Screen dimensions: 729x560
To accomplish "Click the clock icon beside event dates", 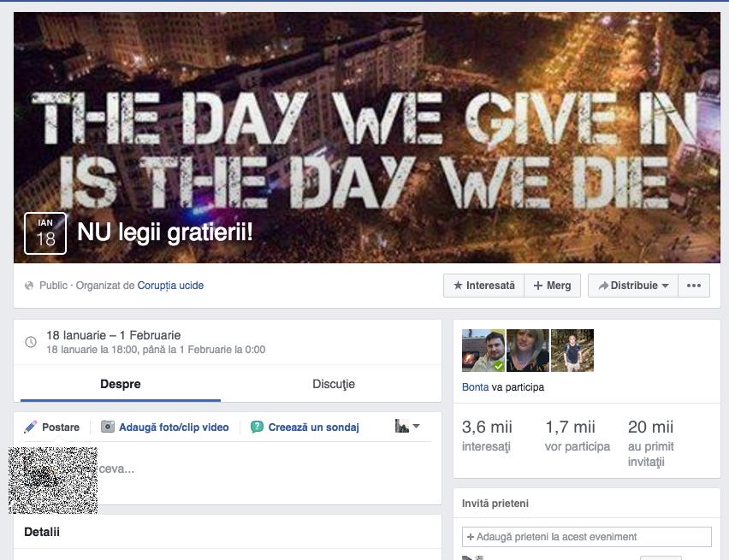I will pos(31,342).
